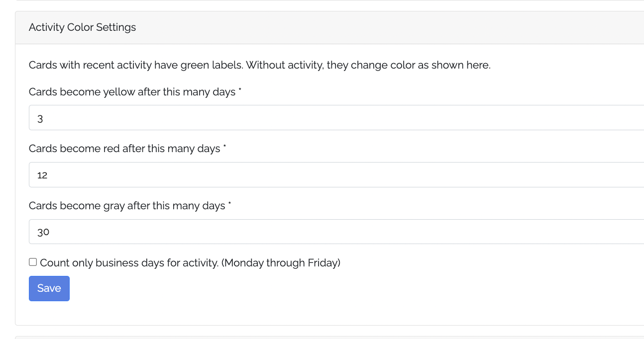This screenshot has height=339, width=644.
Task: Click the required asterisk after yellow label
Action: pos(240,90)
